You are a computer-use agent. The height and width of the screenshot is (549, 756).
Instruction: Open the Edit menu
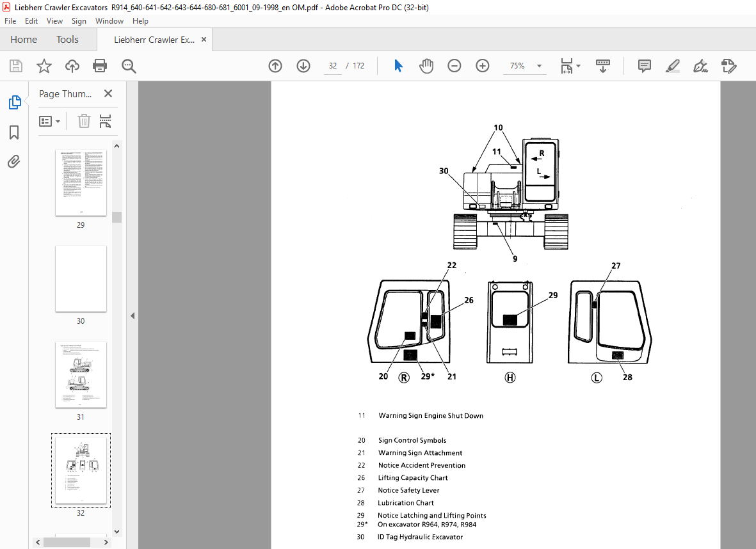[x=31, y=20]
